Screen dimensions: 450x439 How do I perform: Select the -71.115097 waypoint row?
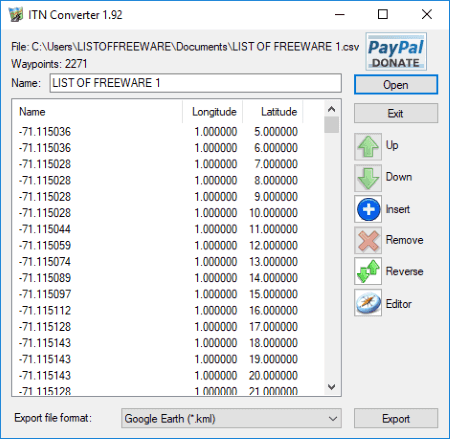158,294
